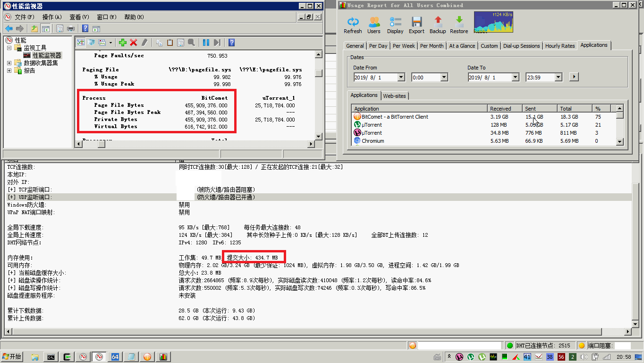Click the horizontal scrollbar thumb under counter report
Image resolution: width=644 pixels, height=363 pixels.
(x=101, y=144)
